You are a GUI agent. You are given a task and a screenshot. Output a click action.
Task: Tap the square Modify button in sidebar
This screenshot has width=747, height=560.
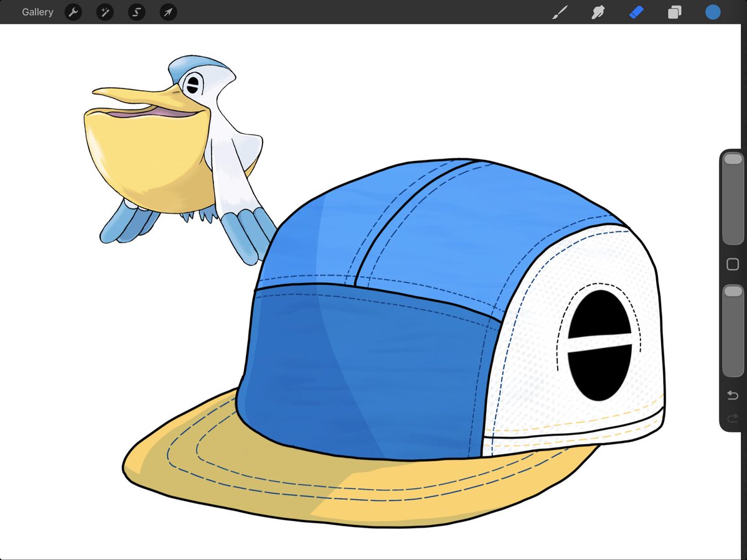coord(733,265)
